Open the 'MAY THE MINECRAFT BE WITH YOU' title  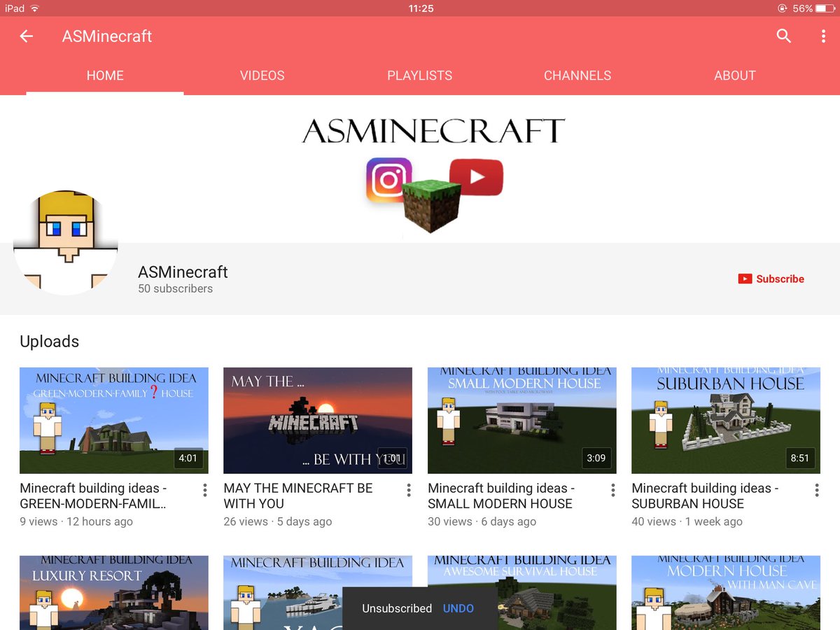(298, 496)
